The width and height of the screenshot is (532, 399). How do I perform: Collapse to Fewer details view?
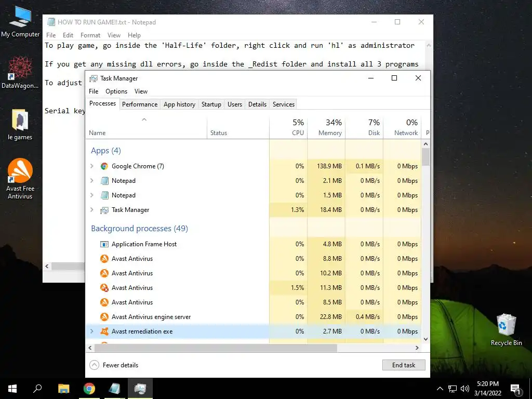[x=114, y=365]
